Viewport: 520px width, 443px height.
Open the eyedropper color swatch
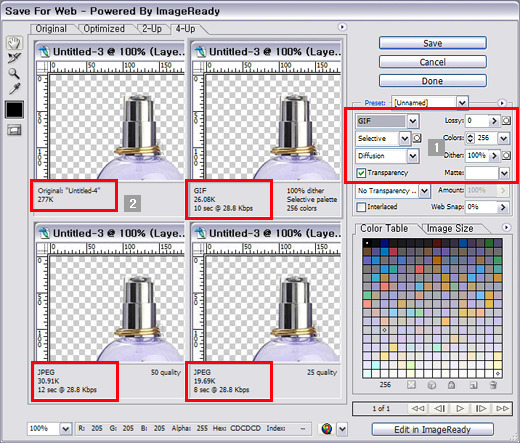pos(14,109)
